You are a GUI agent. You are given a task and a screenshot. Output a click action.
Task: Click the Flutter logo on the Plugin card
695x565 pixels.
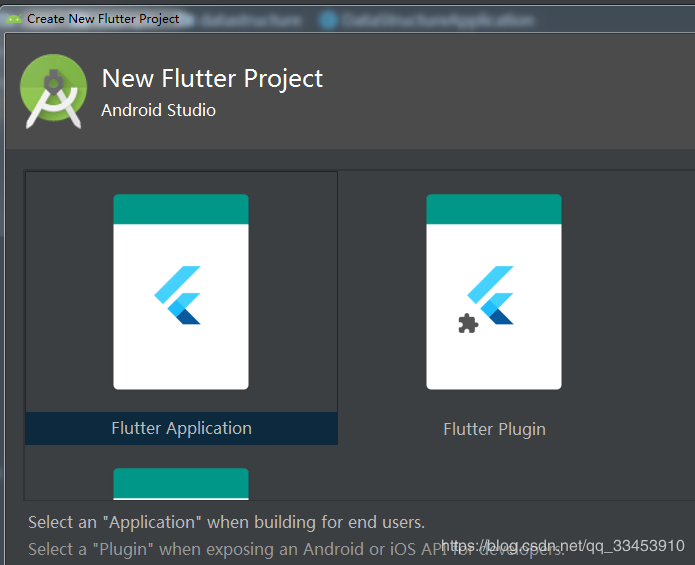tap(490, 295)
